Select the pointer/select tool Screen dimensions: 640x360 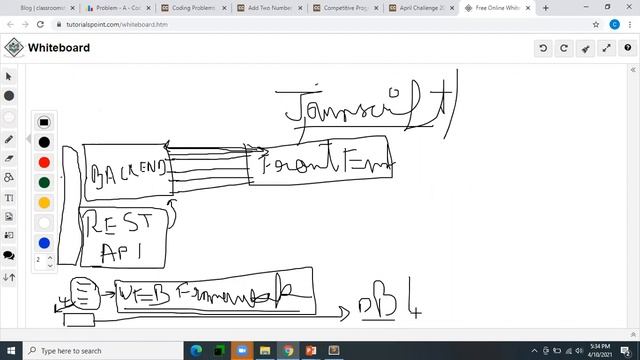pos(9,77)
